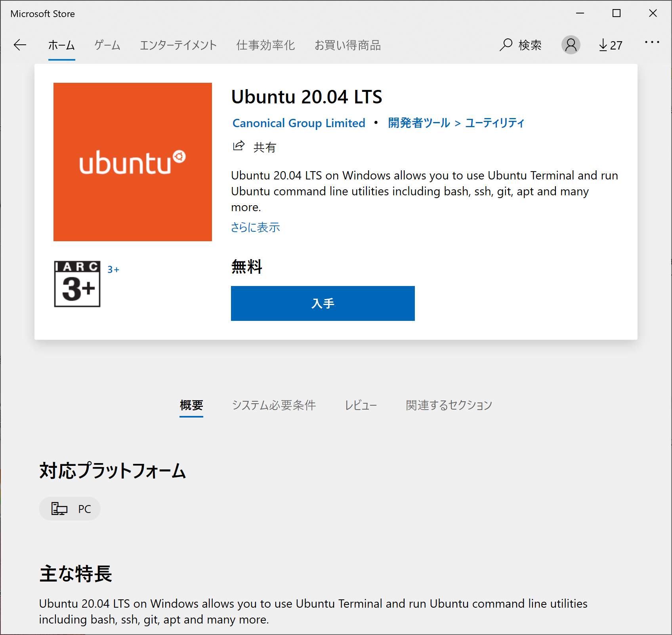Open downloads and updates showing 27
Image resolution: width=672 pixels, height=635 pixels.
pyautogui.click(x=611, y=45)
